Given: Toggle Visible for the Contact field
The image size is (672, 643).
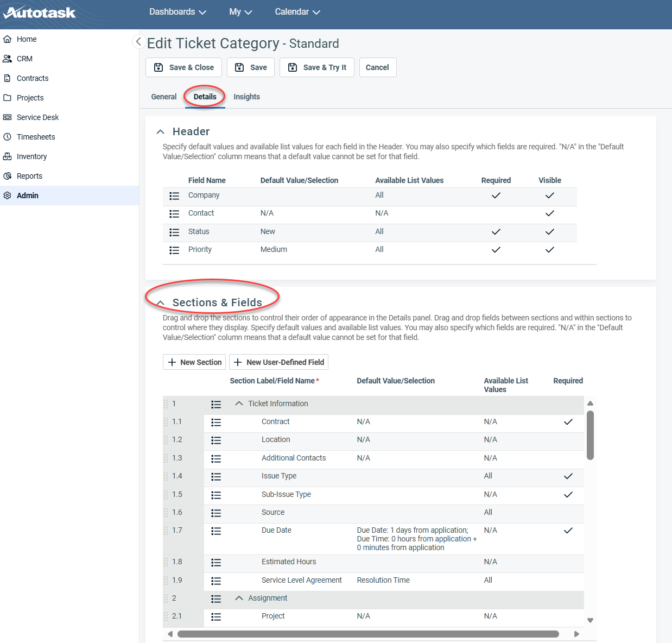Looking at the screenshot, I should point(549,213).
